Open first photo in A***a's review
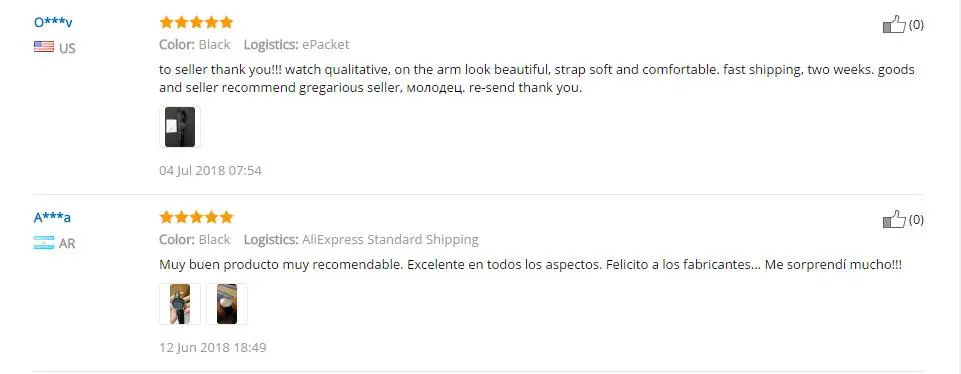Image resolution: width=961 pixels, height=374 pixels. coord(180,303)
